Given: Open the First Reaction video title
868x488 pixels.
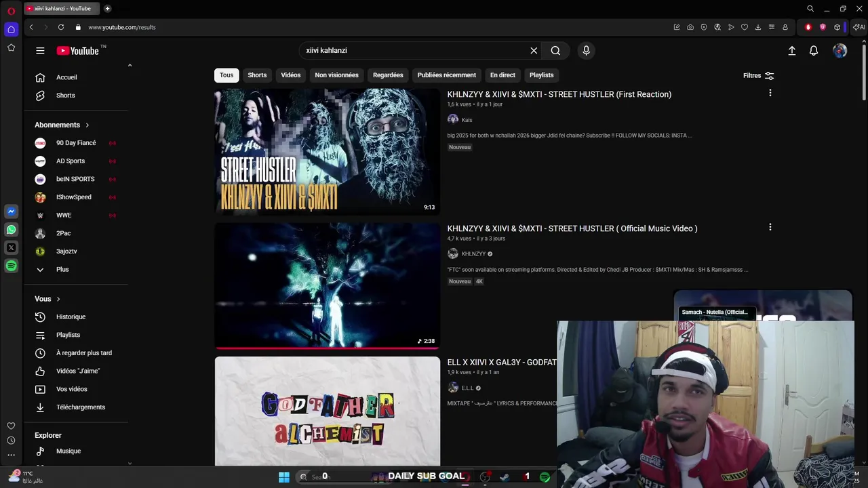Looking at the screenshot, I should coord(559,94).
